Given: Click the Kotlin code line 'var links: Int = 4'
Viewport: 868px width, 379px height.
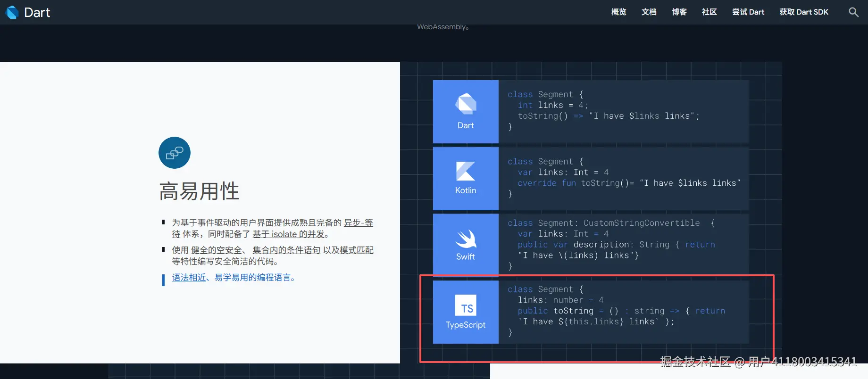Looking at the screenshot, I should click(x=563, y=172).
